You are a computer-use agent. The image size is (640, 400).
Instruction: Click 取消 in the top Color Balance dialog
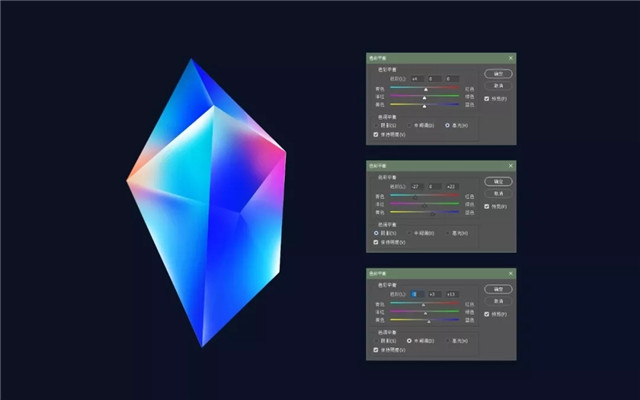point(497,85)
